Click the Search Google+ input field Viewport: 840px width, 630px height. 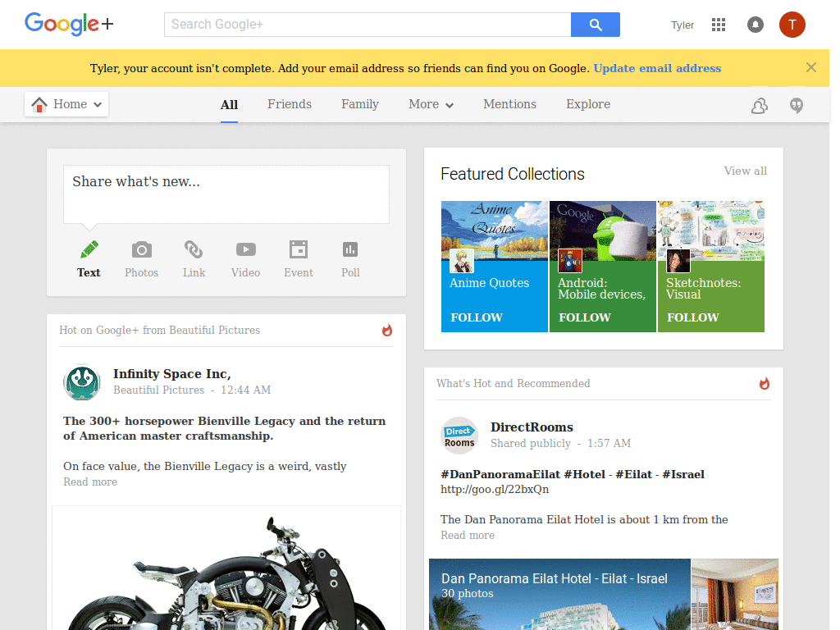click(x=367, y=25)
